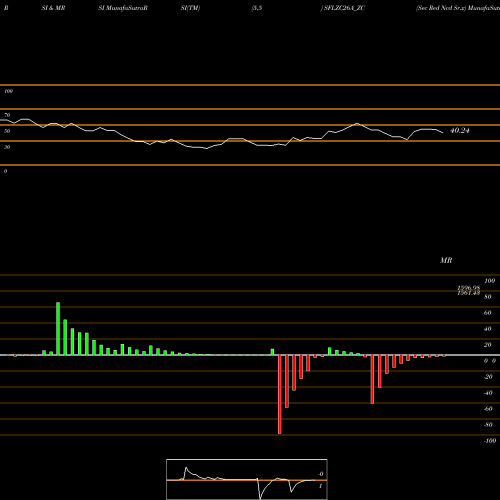Click the 80 label on MR axis
Screen dimensions: 500x500
488,297
